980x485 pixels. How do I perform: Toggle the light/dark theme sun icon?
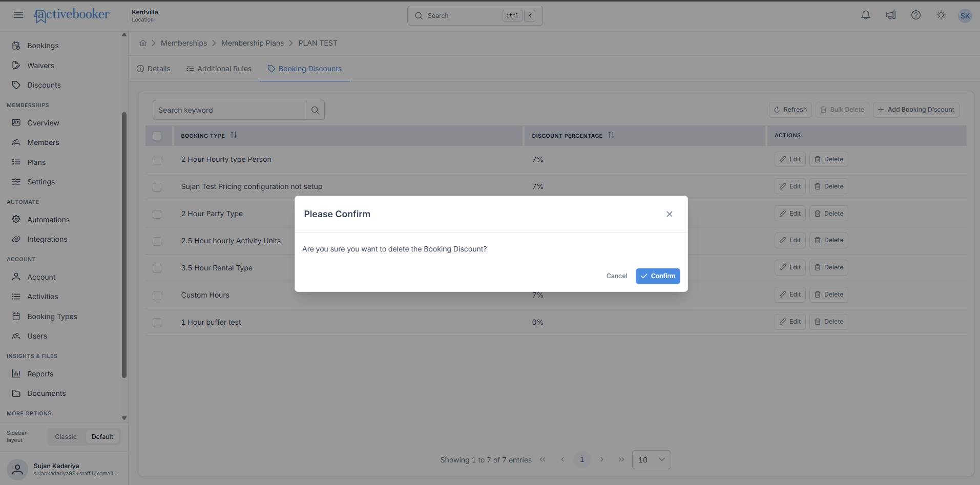click(x=941, y=15)
